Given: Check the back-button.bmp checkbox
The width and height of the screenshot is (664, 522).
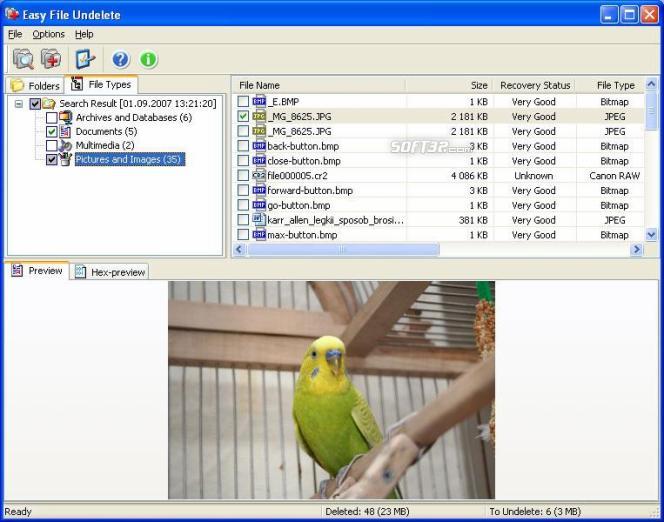Looking at the screenshot, I should tap(243, 146).
